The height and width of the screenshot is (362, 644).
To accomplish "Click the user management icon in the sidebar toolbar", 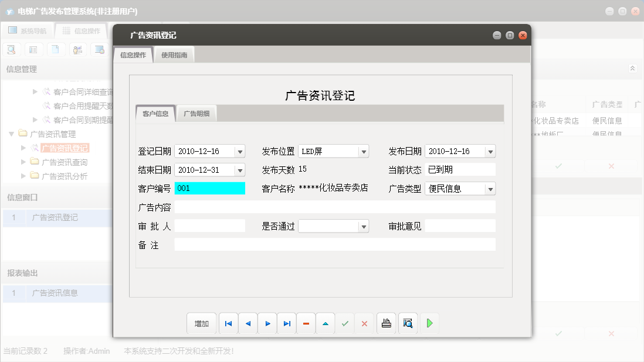I will click(x=78, y=50).
